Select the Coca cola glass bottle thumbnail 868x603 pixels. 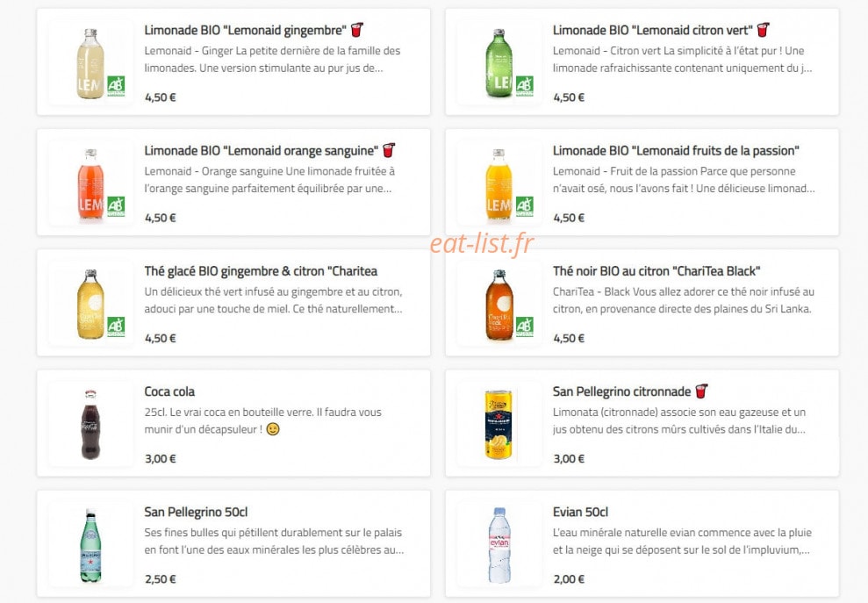pos(90,425)
